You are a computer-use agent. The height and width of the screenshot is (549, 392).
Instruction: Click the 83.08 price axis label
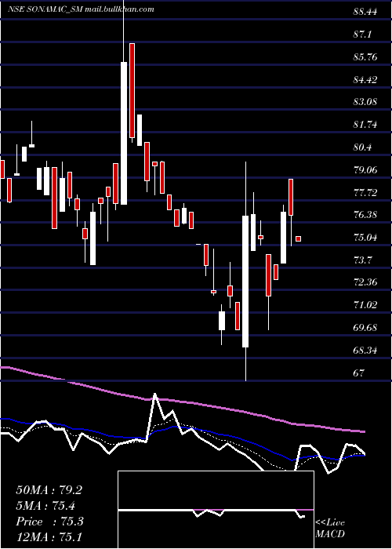(365, 102)
